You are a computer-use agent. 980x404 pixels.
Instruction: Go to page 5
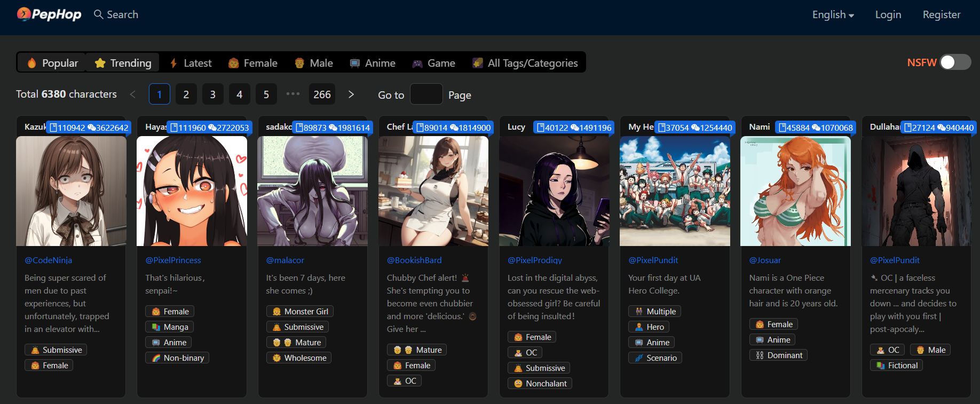tap(266, 94)
